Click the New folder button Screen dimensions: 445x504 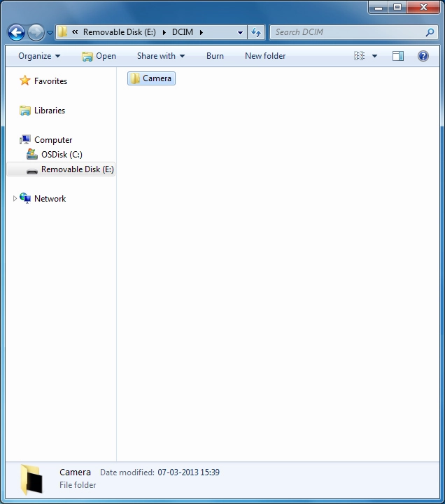click(265, 56)
